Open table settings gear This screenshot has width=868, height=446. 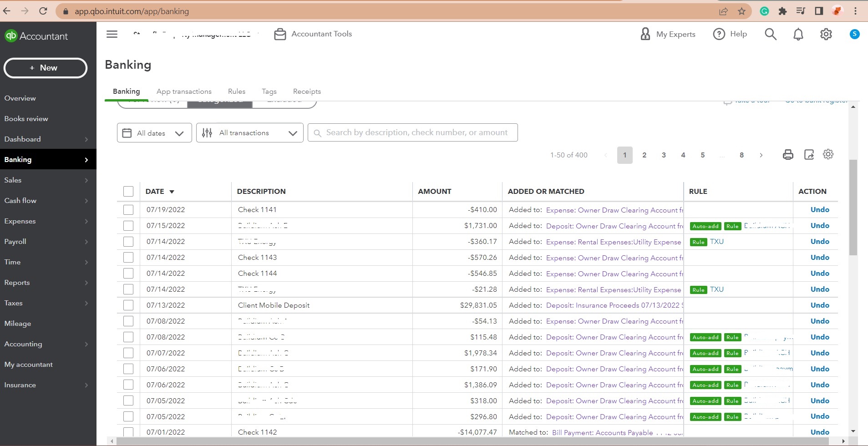click(828, 154)
